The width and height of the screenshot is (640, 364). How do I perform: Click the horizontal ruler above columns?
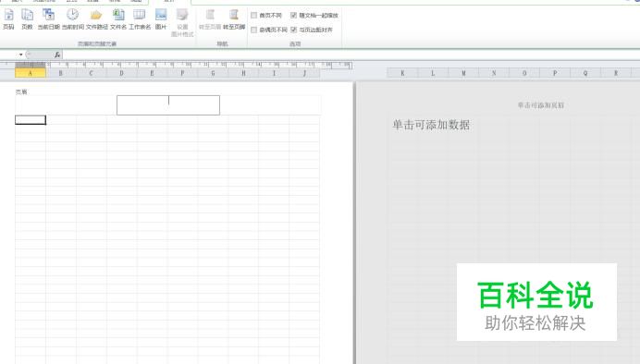point(177,65)
